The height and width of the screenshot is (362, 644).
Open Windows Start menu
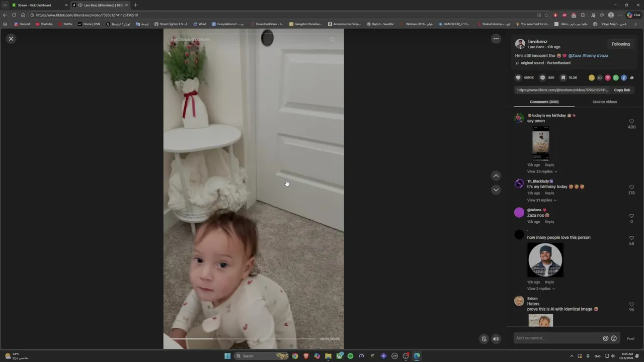227,356
